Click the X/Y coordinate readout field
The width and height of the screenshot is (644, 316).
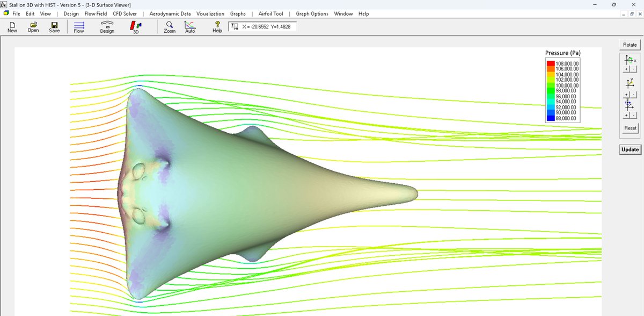[262, 26]
